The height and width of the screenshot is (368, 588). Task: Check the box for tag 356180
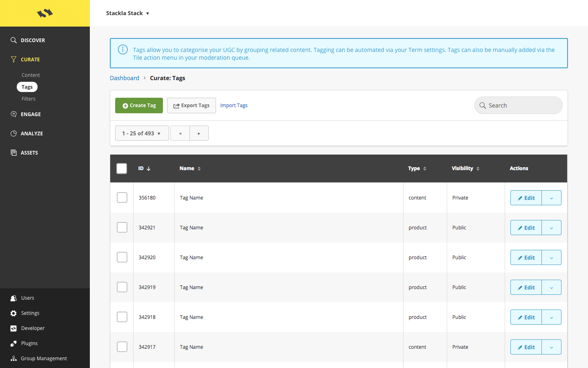pyautogui.click(x=122, y=197)
